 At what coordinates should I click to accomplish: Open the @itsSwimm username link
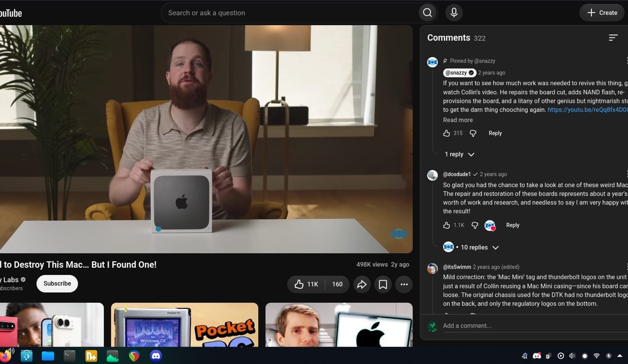(x=457, y=267)
